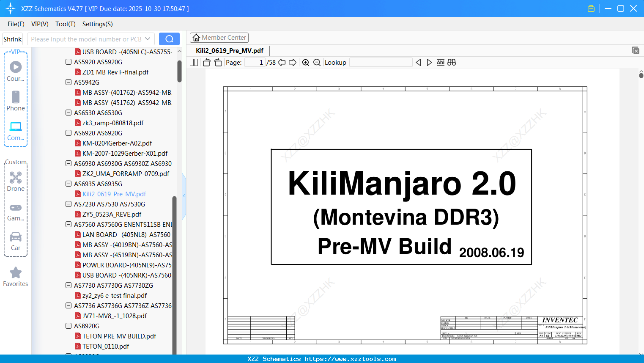Open TETON_0110.pdf file
644x363 pixels.
point(106,346)
